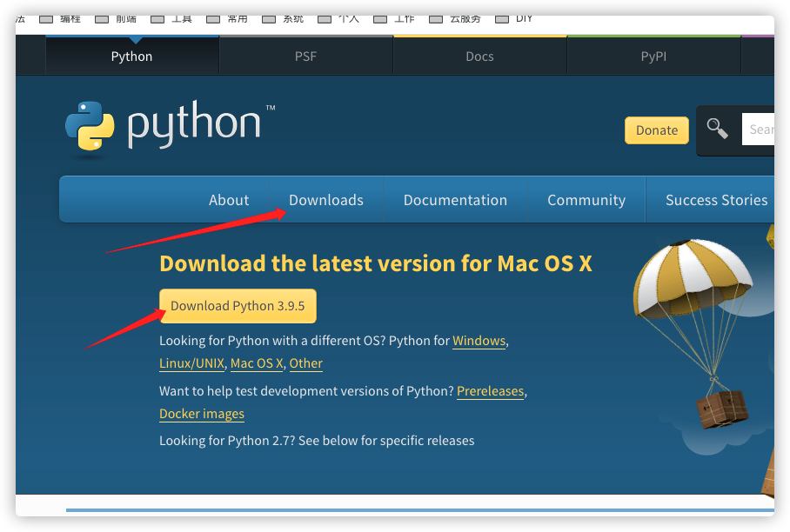Open the Community menu
790x532 pixels.
[586, 200]
